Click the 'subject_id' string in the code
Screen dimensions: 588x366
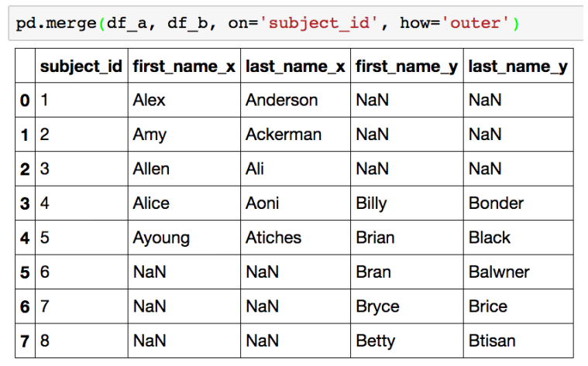(318, 23)
